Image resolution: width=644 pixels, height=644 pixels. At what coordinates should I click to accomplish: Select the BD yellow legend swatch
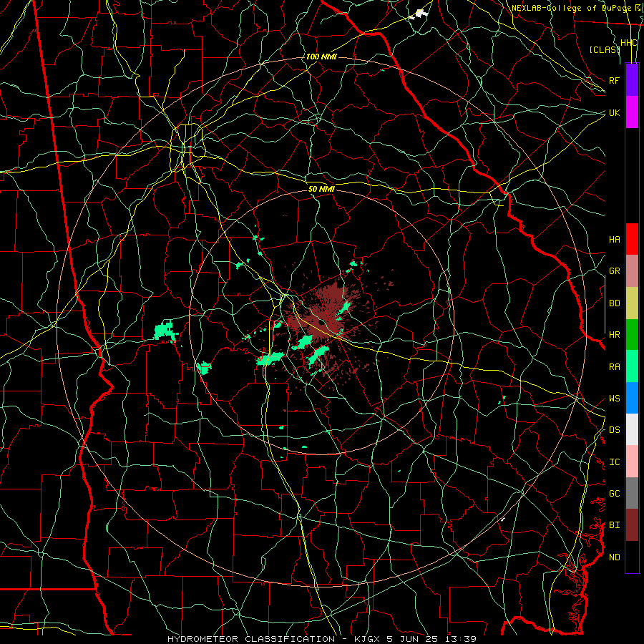pyautogui.click(x=632, y=303)
